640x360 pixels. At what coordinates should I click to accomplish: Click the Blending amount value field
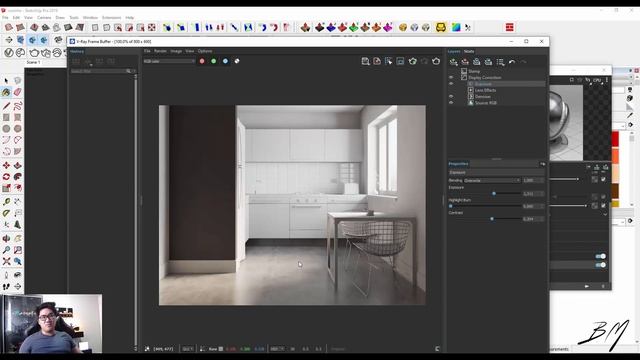(x=533, y=180)
